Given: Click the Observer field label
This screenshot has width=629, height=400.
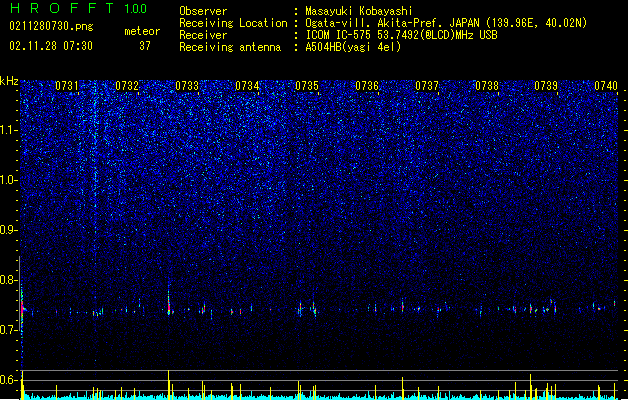Looking at the screenshot, I should click(x=203, y=11).
